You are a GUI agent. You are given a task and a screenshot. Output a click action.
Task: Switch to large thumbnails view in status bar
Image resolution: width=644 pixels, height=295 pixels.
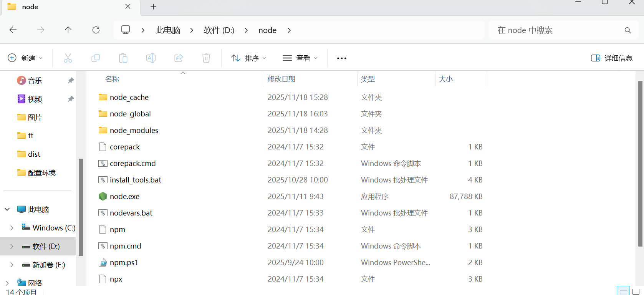coord(636,292)
